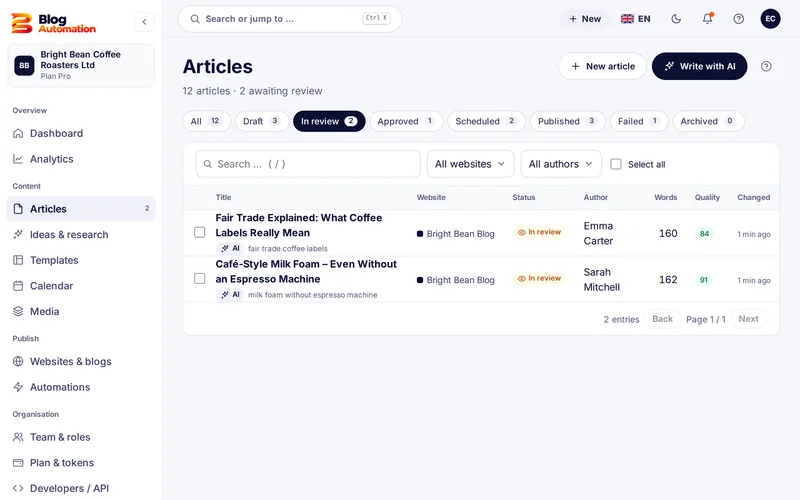Image resolution: width=800 pixels, height=500 pixels.
Task: Click the In review status of Fair Trade article
Action: (x=539, y=232)
